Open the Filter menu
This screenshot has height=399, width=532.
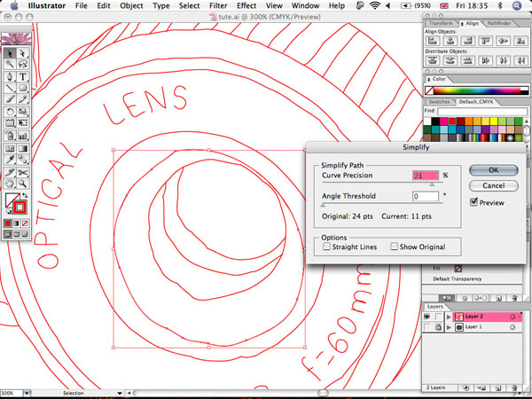point(218,5)
